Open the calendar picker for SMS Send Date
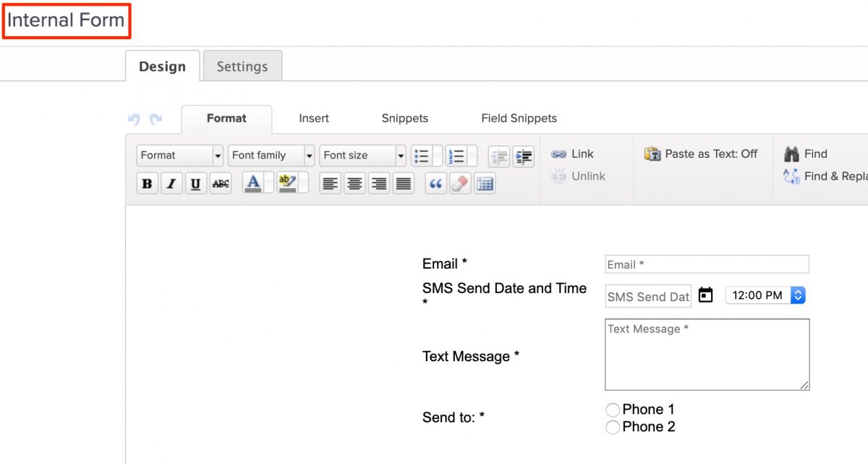Image resolution: width=868 pixels, height=464 pixels. tap(705, 295)
